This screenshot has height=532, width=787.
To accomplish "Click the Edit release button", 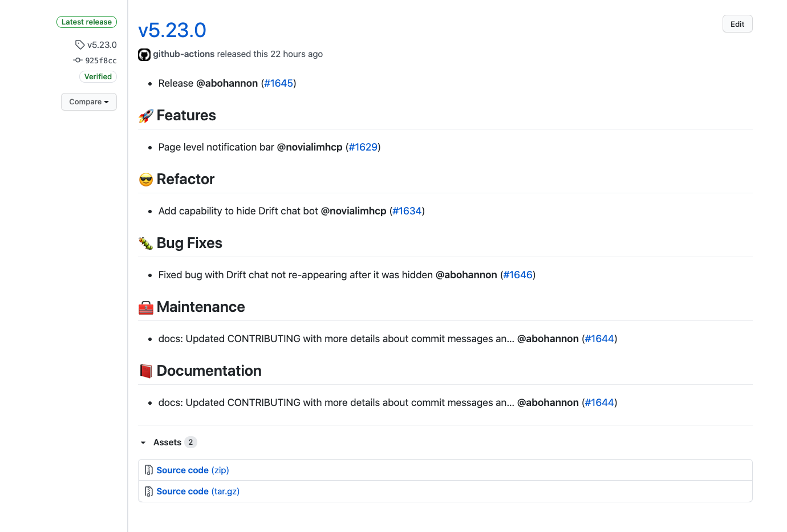I will tap(737, 24).
